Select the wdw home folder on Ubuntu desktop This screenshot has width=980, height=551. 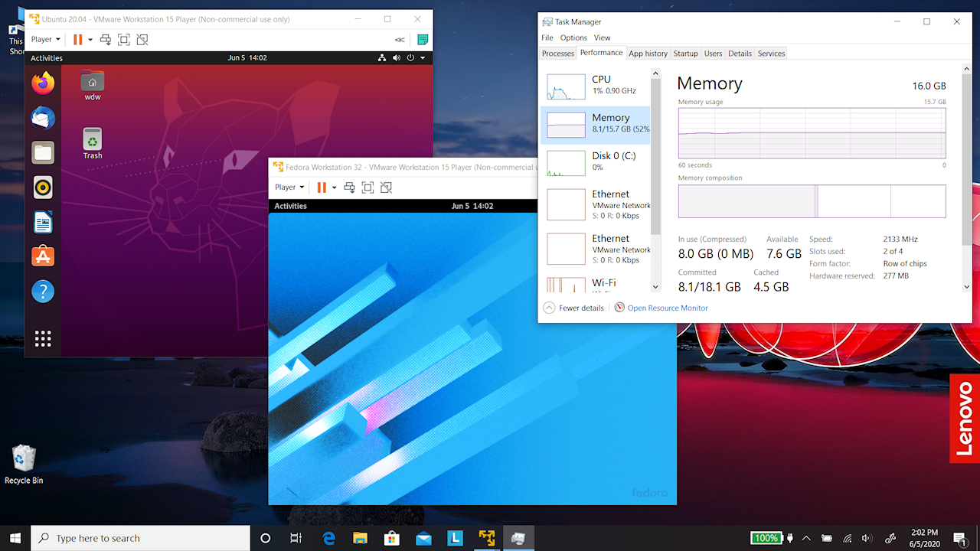click(93, 86)
